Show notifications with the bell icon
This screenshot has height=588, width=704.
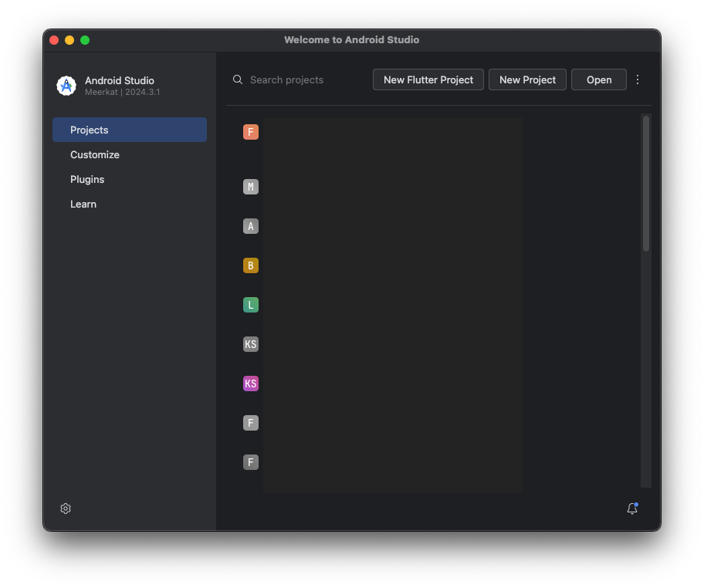pyautogui.click(x=632, y=509)
